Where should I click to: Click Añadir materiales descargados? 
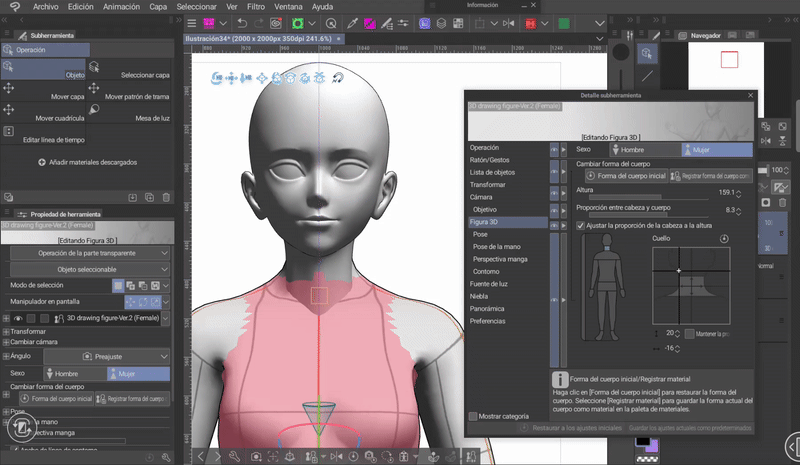pyautogui.click(x=90, y=161)
